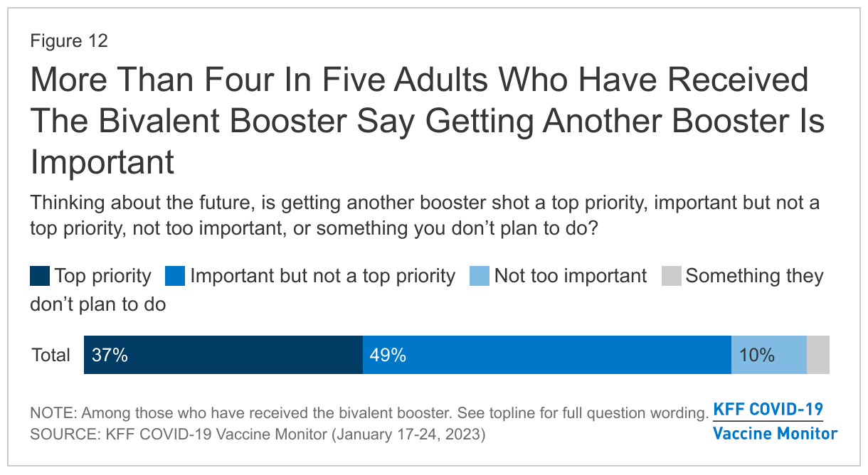The image size is (868, 475).
Task: Click the dark navy Top priority legend swatch
Action: pos(40,276)
